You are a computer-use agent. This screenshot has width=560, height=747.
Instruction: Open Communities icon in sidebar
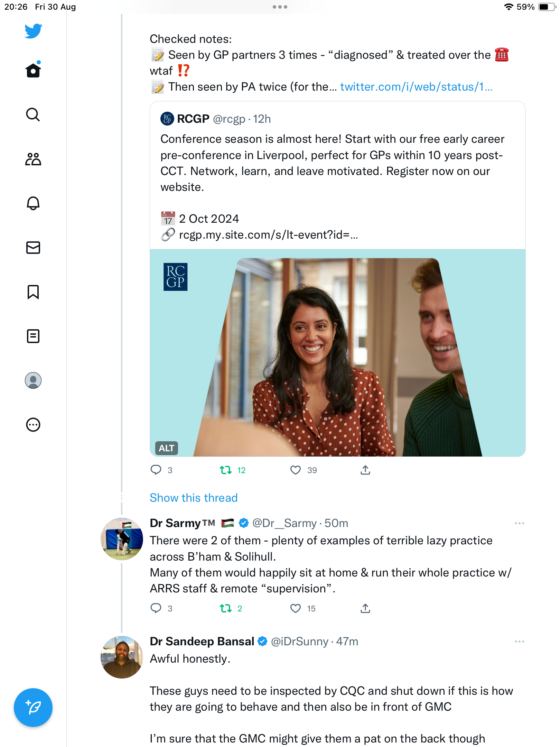[x=33, y=159]
